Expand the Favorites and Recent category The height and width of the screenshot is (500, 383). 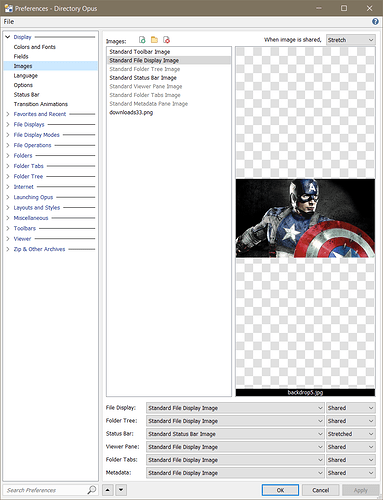8,114
